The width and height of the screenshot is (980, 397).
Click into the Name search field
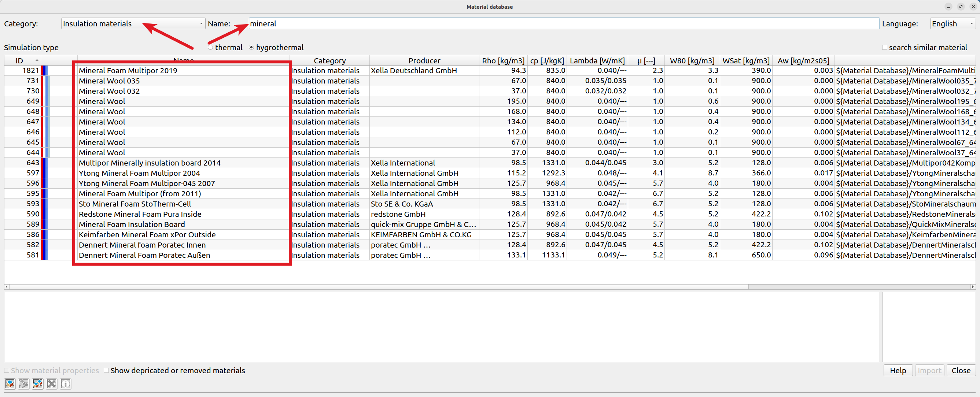pyautogui.click(x=564, y=23)
